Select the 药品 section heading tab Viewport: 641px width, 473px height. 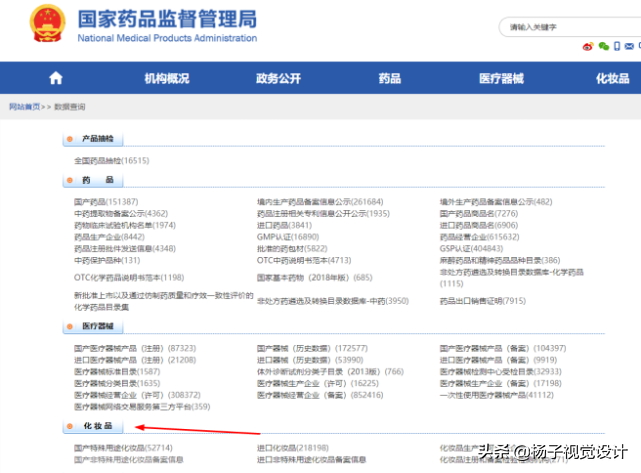point(93,180)
